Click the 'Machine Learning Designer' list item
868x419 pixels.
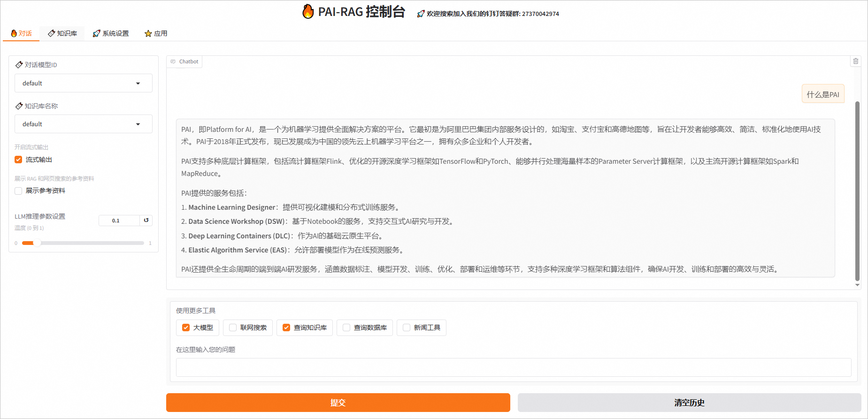tap(291, 207)
